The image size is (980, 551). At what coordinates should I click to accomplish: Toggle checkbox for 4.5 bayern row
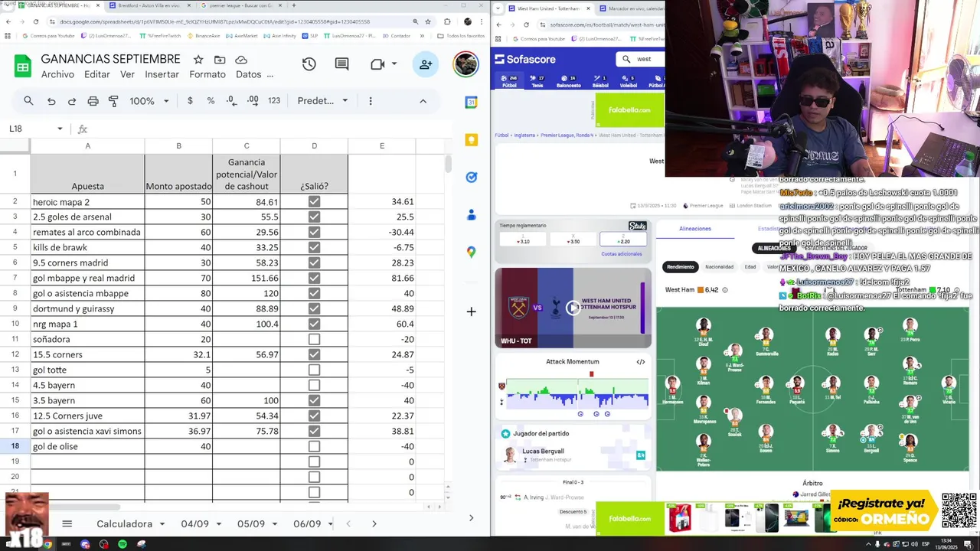pos(314,385)
